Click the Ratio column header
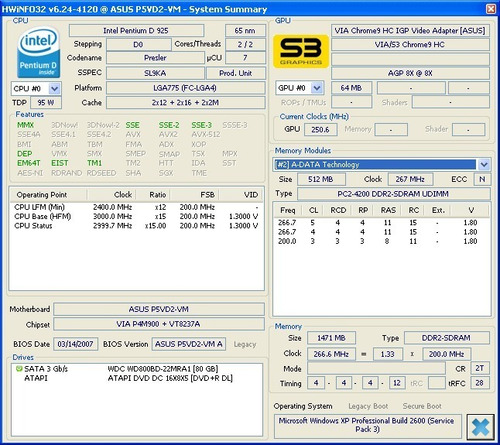Viewport: 500px width, 445px height. pos(153,195)
